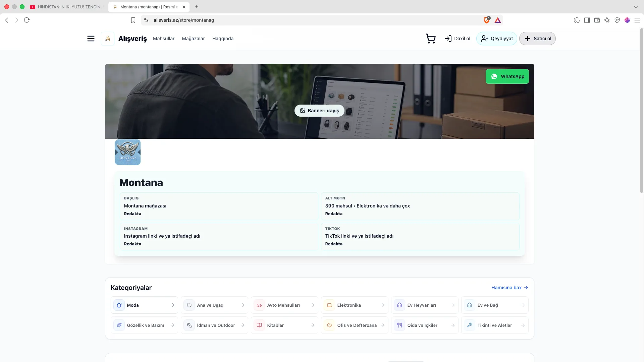Open the hamburger menu beside the Alışveriş logo
Screen dimensions: 644x362
click(x=91, y=39)
